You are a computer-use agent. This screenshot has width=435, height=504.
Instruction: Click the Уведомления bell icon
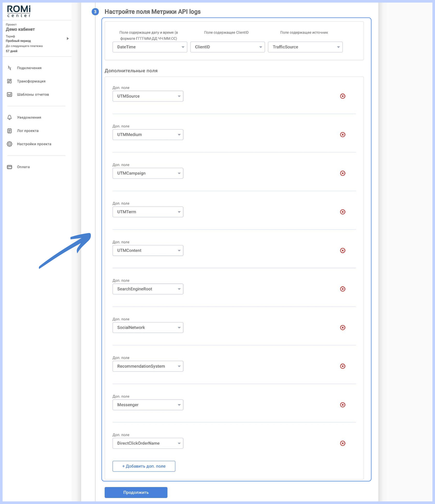(x=10, y=117)
